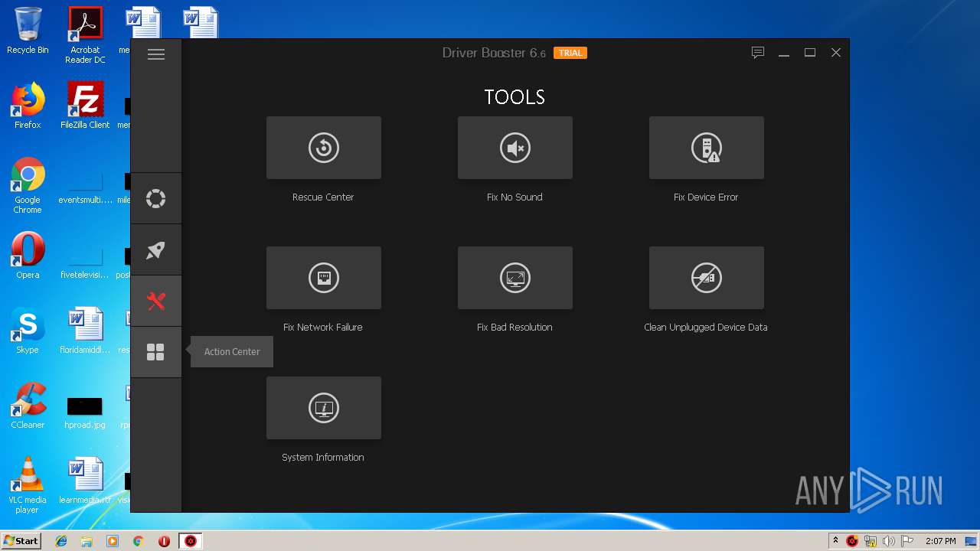Click the Fix No Sound label

514,197
